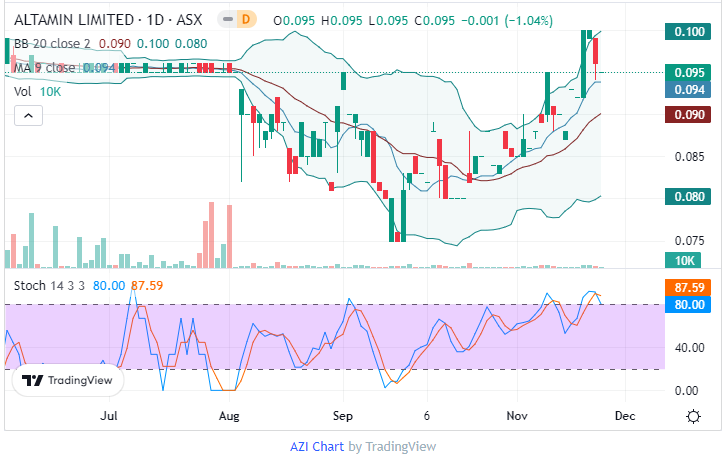The width and height of the screenshot is (726, 459).
Task: Open the AZI Chart link
Action: tap(317, 447)
